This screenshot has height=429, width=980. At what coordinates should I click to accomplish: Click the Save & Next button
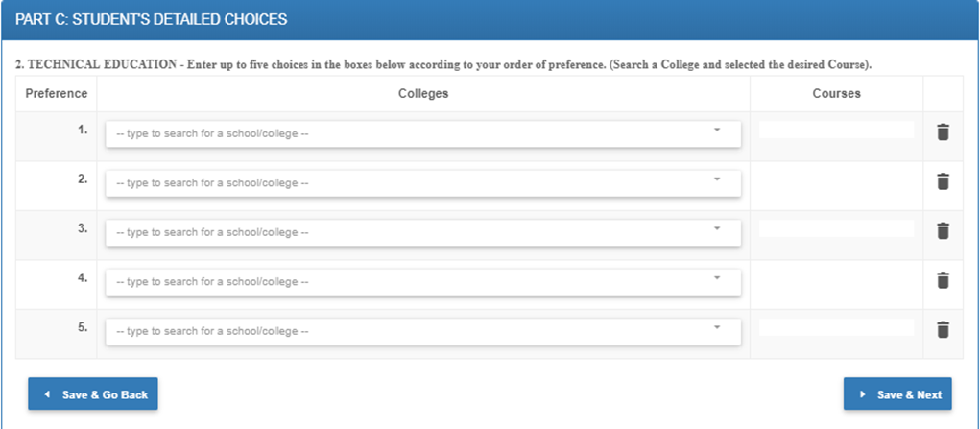(x=897, y=394)
